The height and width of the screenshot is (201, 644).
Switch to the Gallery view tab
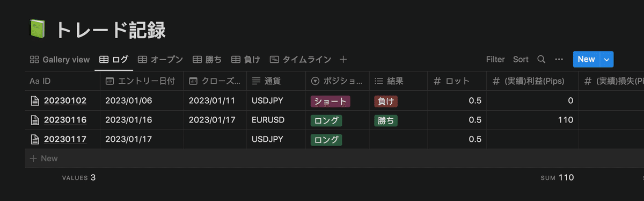(x=60, y=59)
